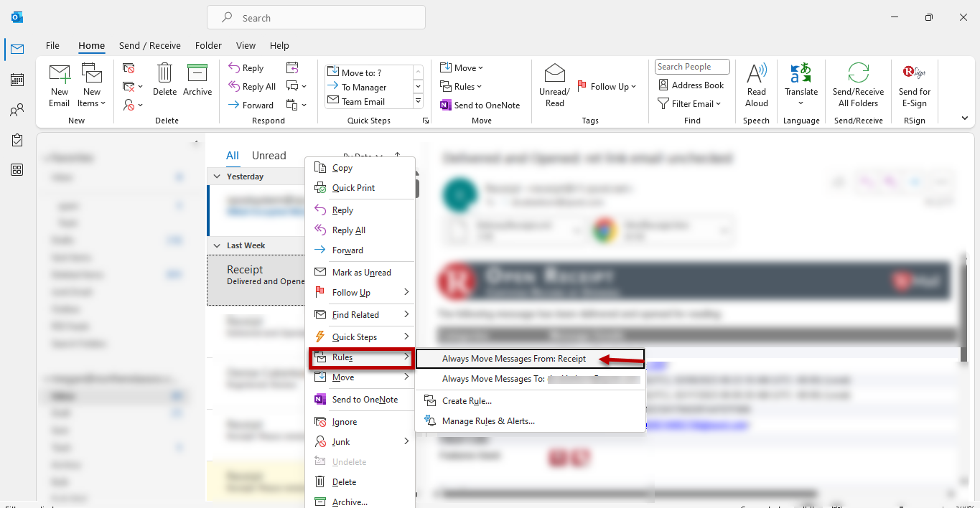The height and width of the screenshot is (508, 980).
Task: Click the New Email icon
Action: click(60, 79)
